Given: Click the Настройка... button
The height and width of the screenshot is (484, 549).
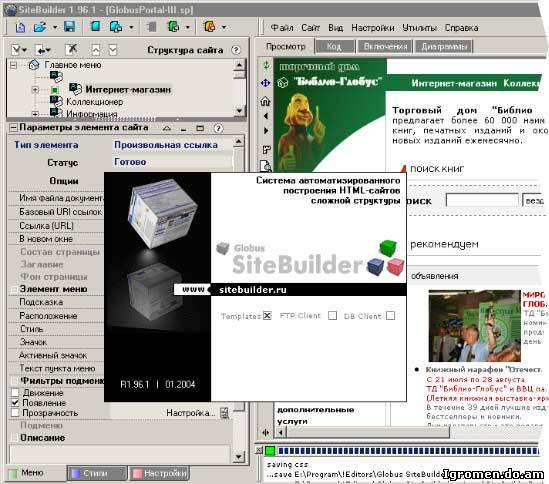Looking at the screenshot, I should 190,413.
